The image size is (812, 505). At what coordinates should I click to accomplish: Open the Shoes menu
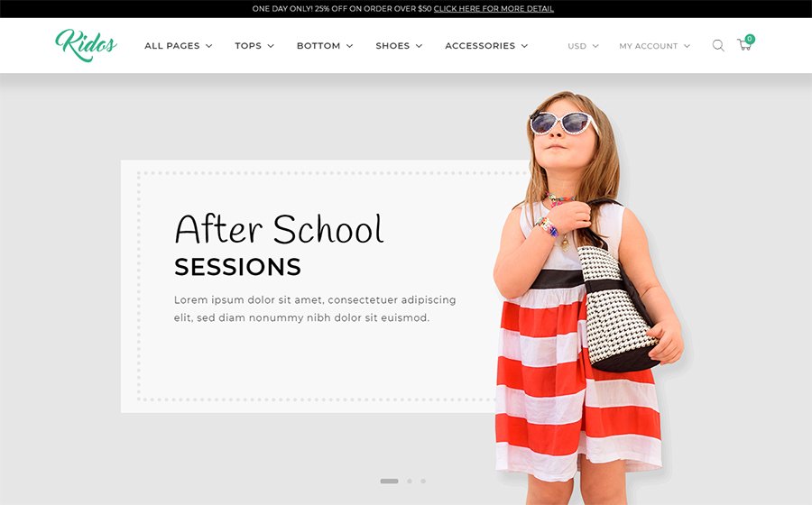point(399,45)
